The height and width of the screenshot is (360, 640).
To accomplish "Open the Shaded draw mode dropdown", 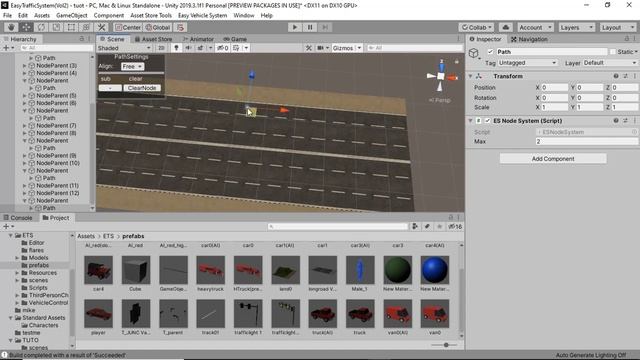I will pos(124,48).
